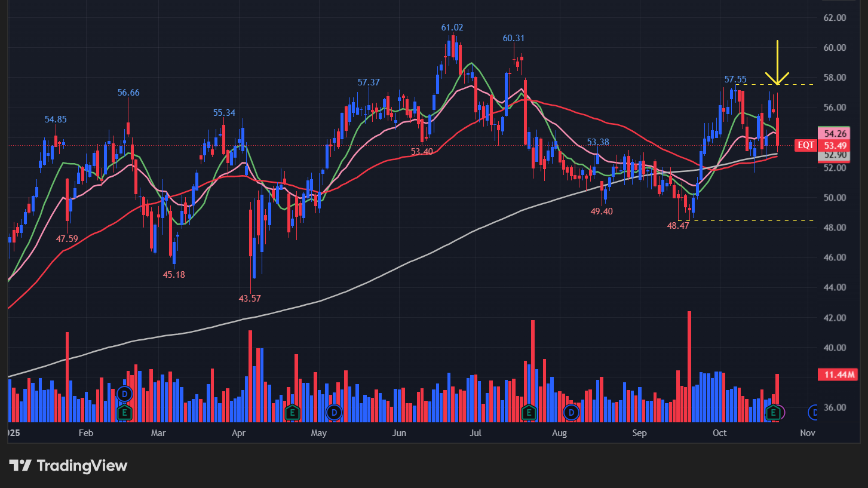Click the February earnings "E" badge
The width and height of the screenshot is (868, 488).
pos(124,412)
